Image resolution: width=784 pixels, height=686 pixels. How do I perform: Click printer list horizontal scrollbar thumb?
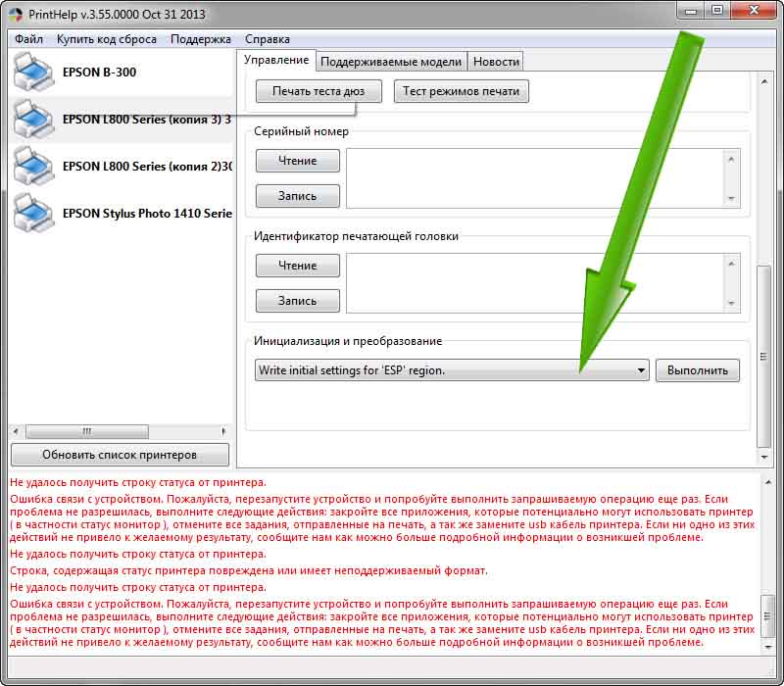87,431
